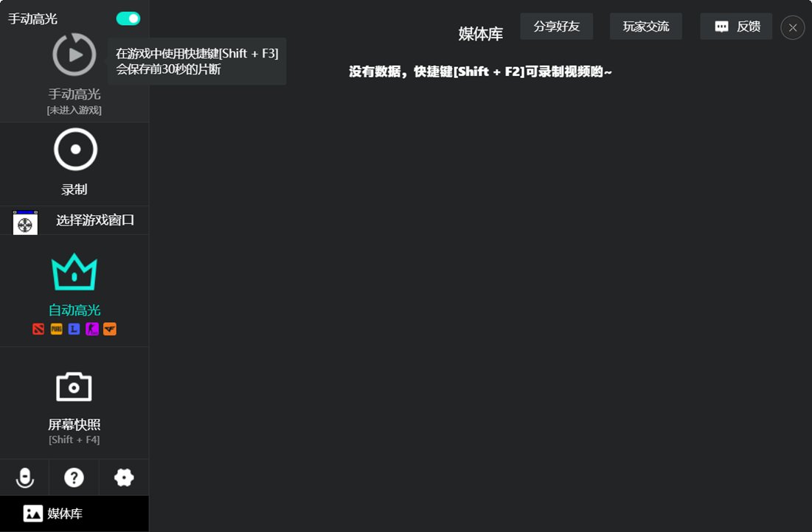
Task: Open microphone settings
Action: coord(25,478)
